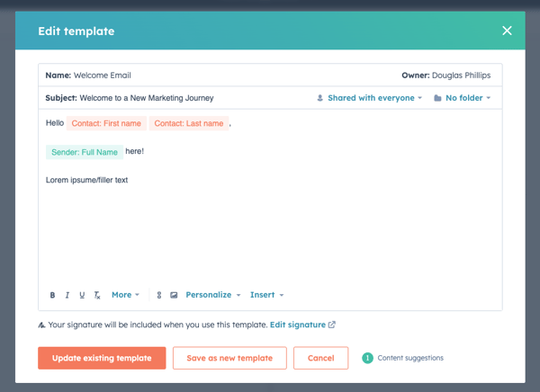This screenshot has width=540, height=392.
Task: Click the Content suggestions label
Action: [x=410, y=358]
